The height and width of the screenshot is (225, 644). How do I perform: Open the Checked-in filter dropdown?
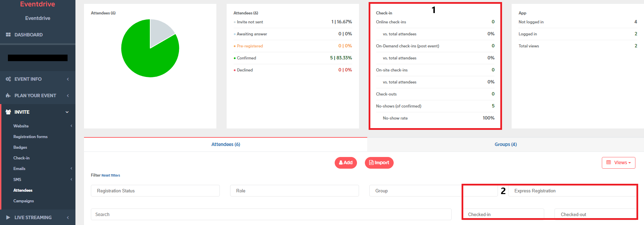coord(503,214)
